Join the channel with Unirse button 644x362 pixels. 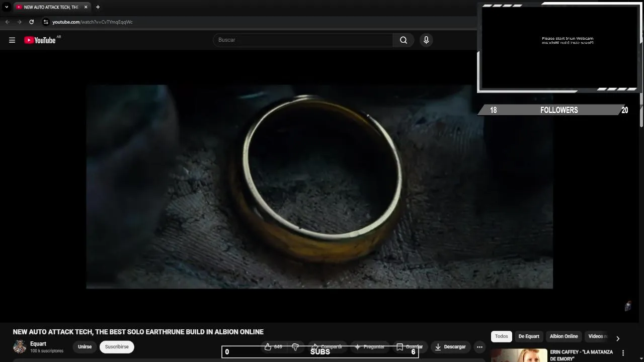(x=85, y=347)
